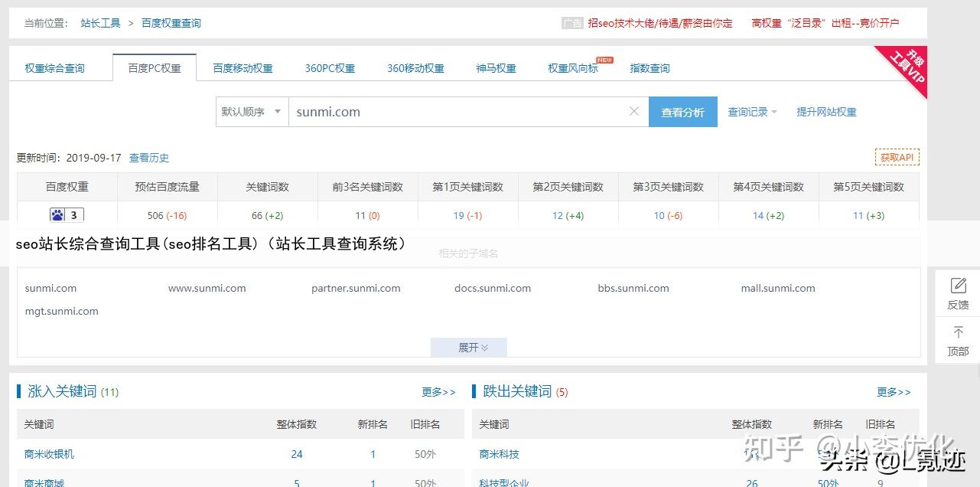Screen dimensions: 980x487
Task: Clear the search box with the X icon
Action: click(x=633, y=112)
